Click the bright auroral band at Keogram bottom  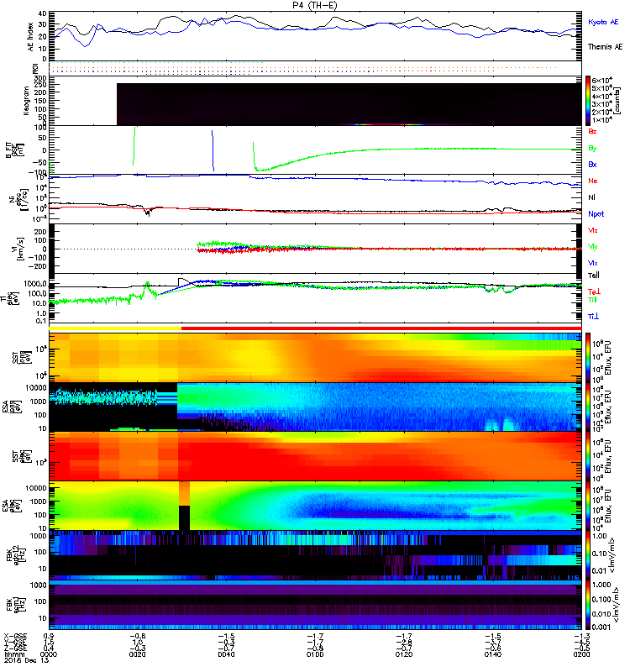click(x=388, y=124)
